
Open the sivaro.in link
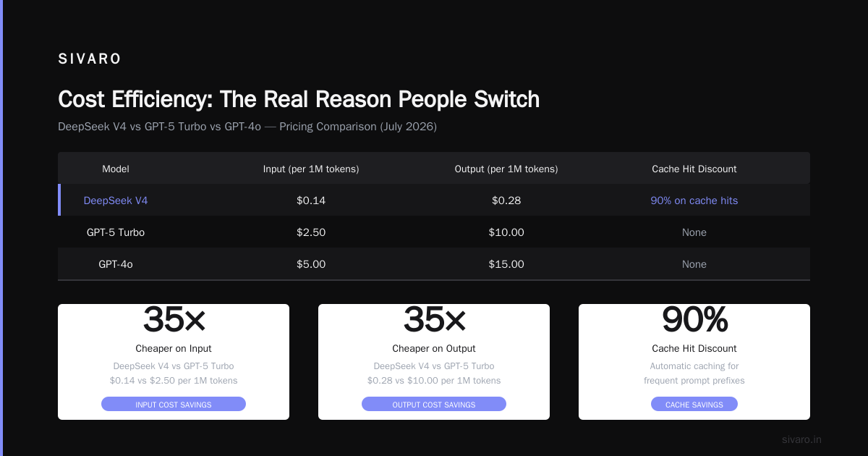click(x=802, y=439)
